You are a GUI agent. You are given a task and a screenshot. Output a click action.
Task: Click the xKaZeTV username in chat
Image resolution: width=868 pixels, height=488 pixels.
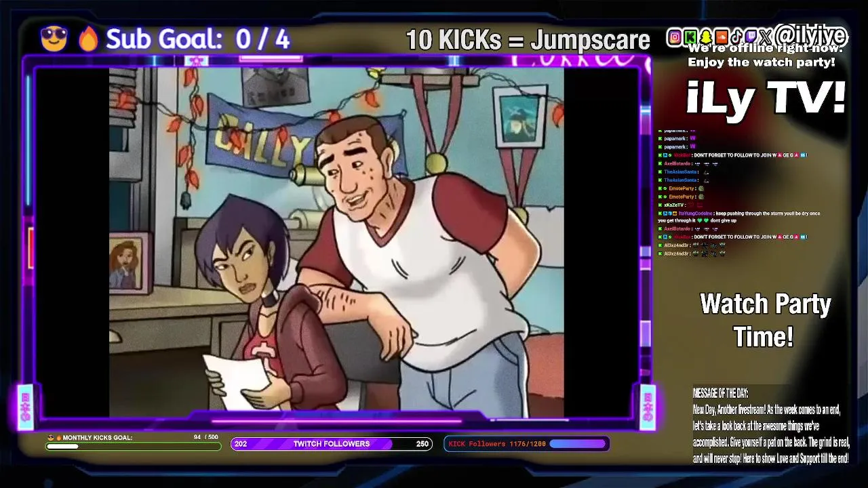(x=674, y=205)
